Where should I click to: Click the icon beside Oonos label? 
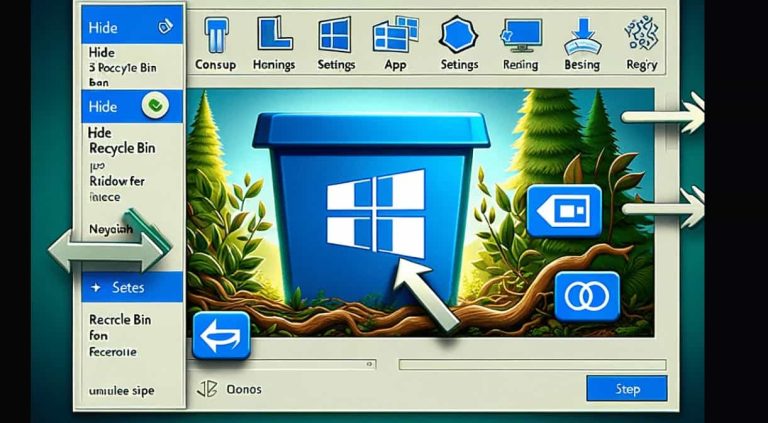click(207, 389)
